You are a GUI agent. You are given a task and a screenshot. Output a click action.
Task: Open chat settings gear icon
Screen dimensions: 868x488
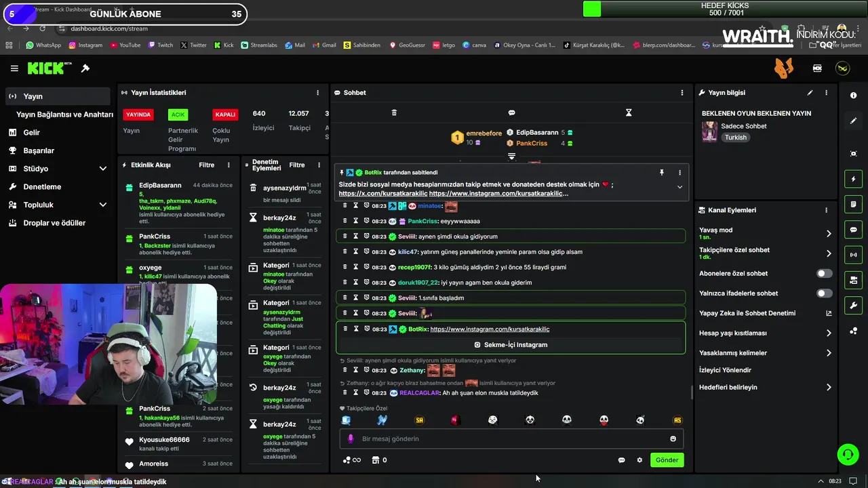639,460
